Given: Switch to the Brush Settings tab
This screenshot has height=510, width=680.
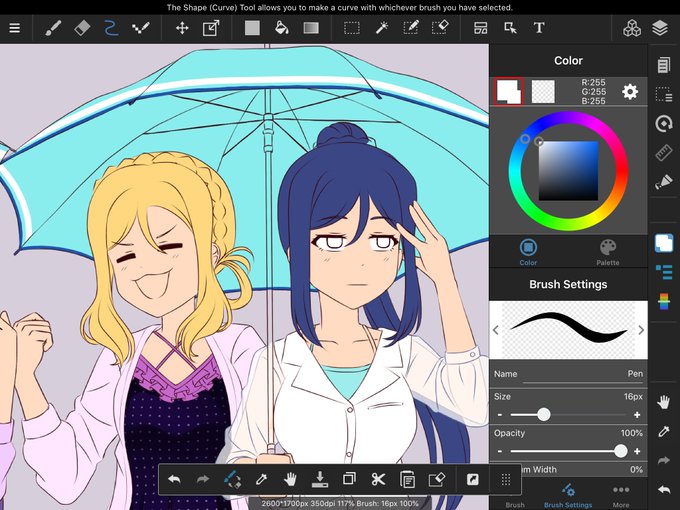Looking at the screenshot, I should (568, 497).
